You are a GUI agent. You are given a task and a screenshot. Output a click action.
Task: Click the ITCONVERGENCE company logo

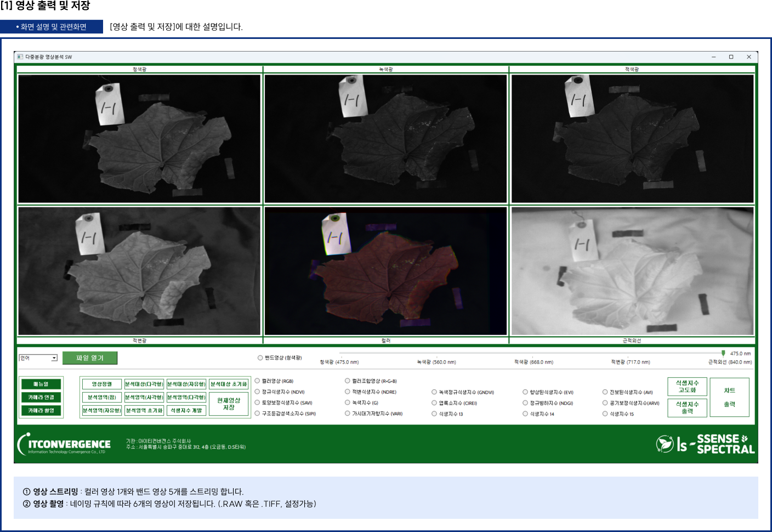tap(64, 444)
